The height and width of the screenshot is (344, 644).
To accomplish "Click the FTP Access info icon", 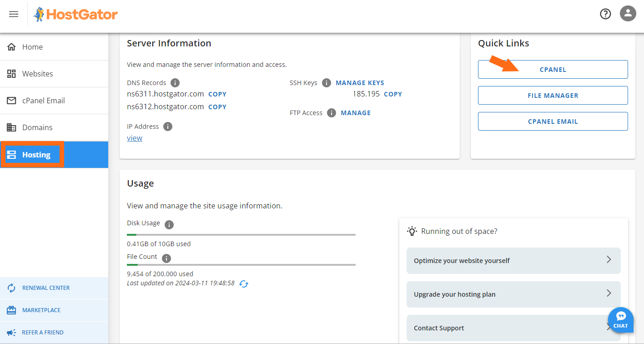I will pyautogui.click(x=332, y=112).
